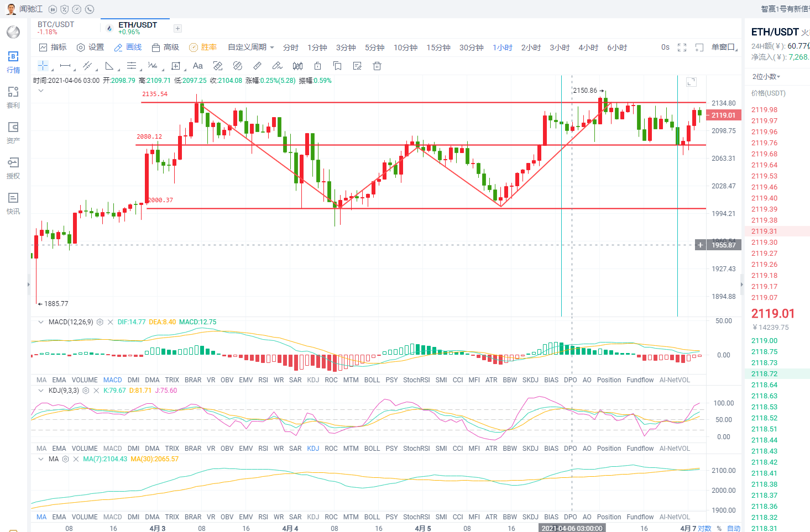Switch timeframe to 15分钟

[x=438, y=48]
